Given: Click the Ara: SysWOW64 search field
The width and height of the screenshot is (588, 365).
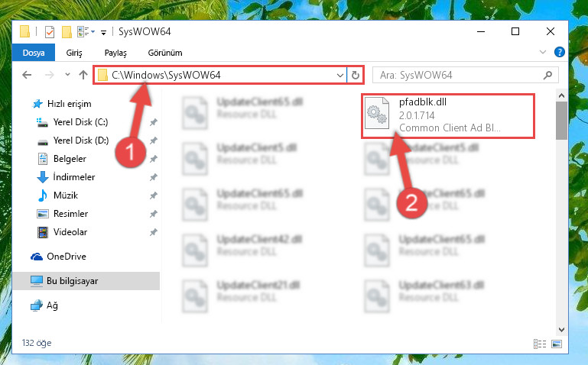Looking at the screenshot, I should click(460, 76).
